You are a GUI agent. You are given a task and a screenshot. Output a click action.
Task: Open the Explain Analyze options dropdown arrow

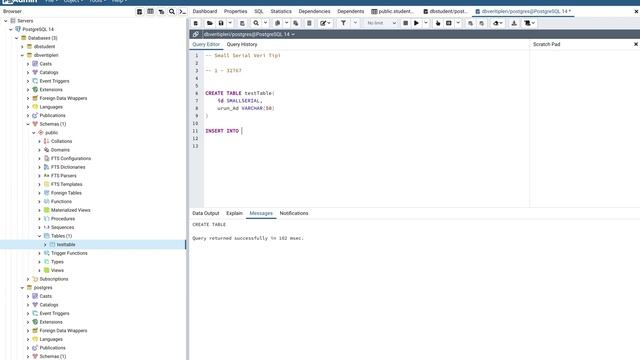click(x=458, y=23)
